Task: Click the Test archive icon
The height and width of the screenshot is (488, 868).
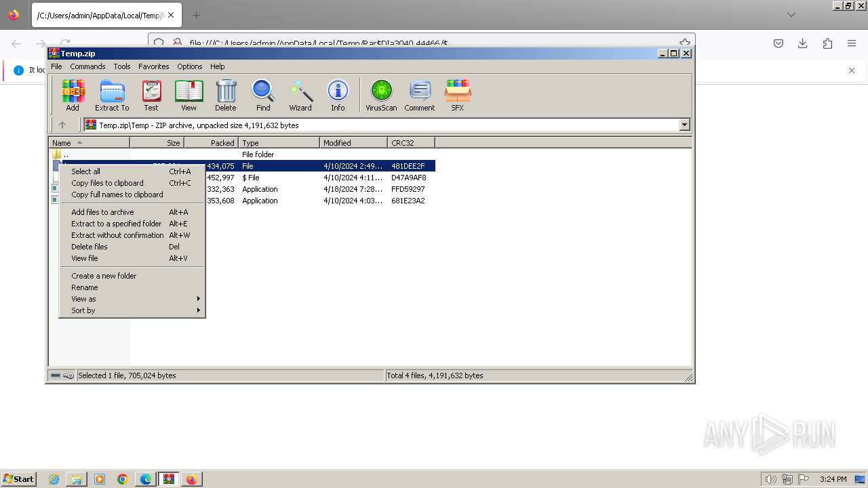Action: 151,95
